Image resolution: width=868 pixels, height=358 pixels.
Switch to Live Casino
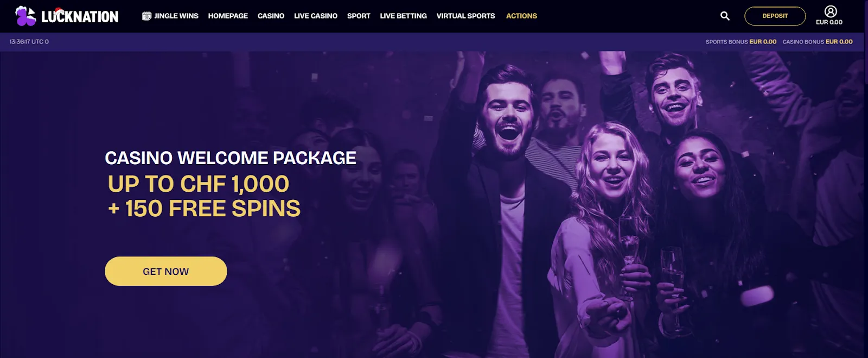pos(316,16)
